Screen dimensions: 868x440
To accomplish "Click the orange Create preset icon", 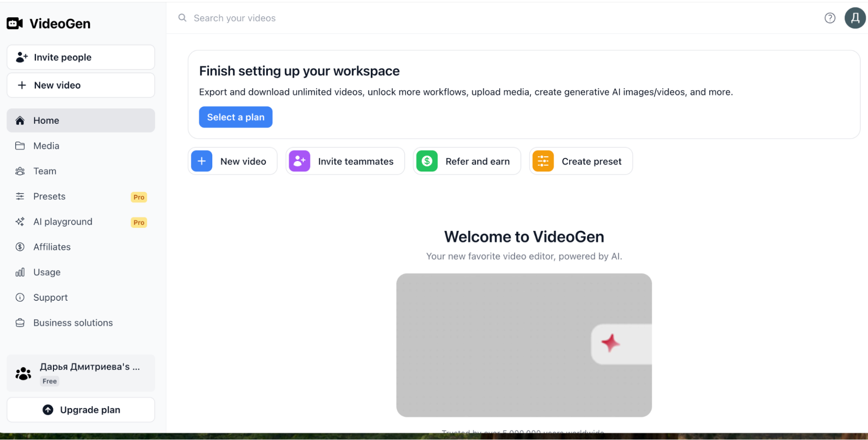I will click(543, 161).
